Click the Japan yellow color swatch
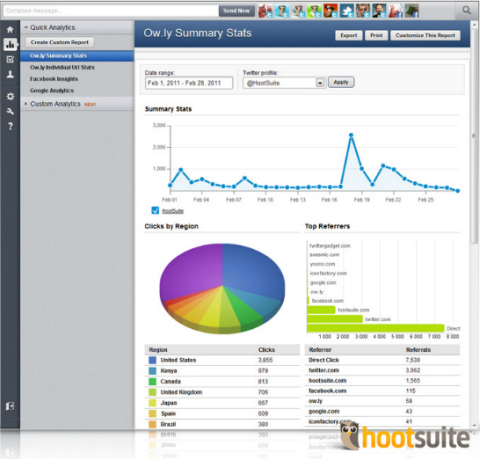The image size is (480, 459). coord(152,403)
